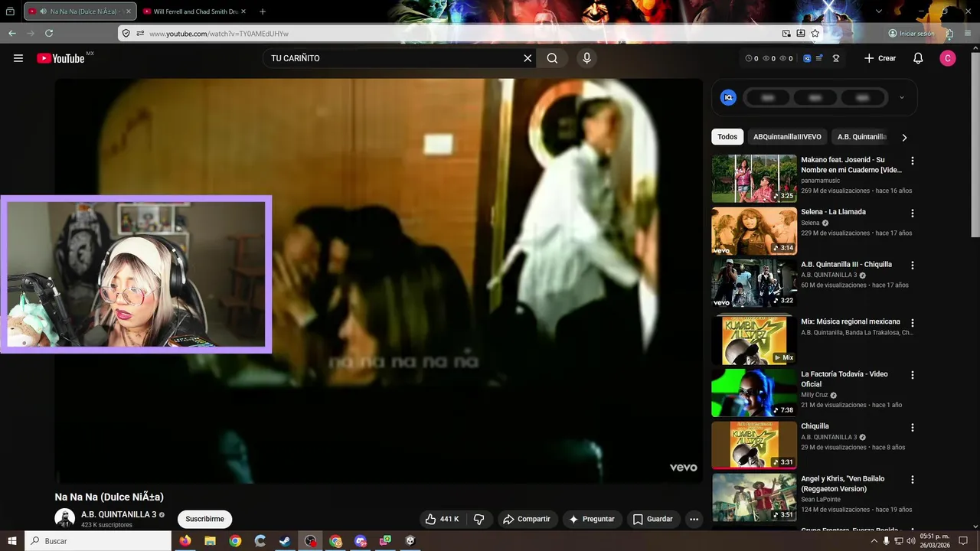Open options for A.B. Quintanilla III Chiquilla

pyautogui.click(x=912, y=265)
